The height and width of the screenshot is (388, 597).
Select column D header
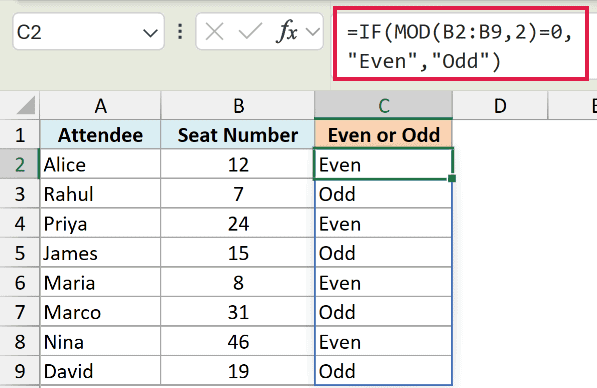pos(500,105)
